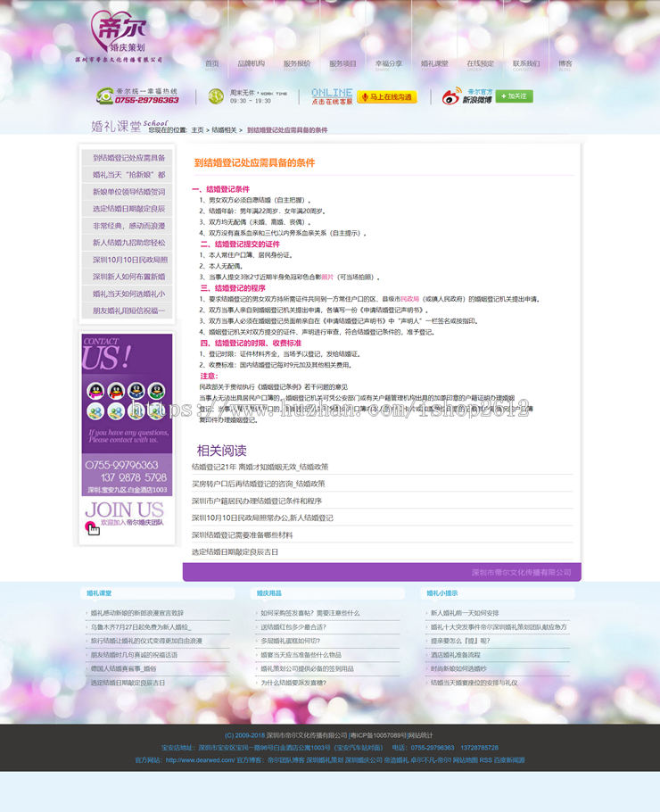The image size is (660, 812).
Task: Open the 幸福分享 navigation item
Action: [x=389, y=63]
